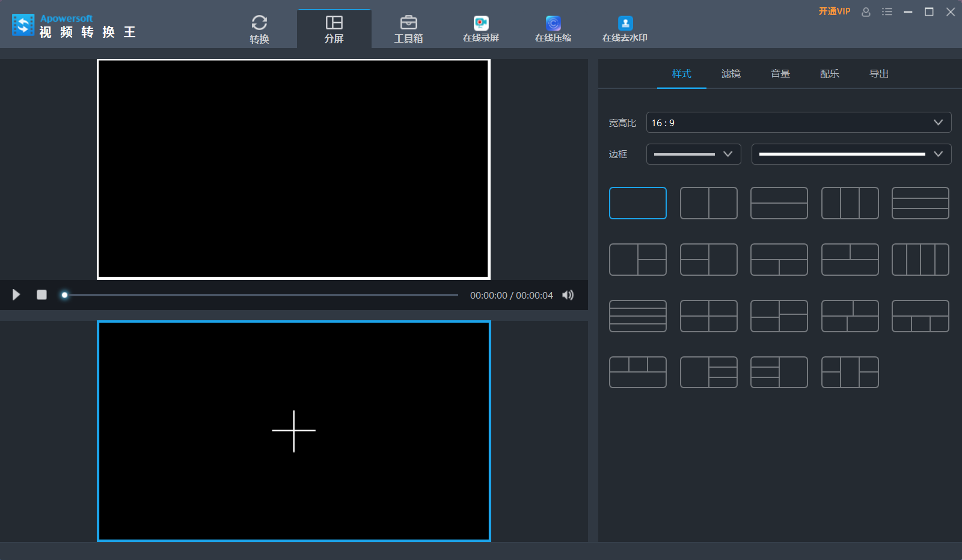Mute the preview volume speaker icon
The width and height of the screenshot is (962, 560).
click(568, 295)
